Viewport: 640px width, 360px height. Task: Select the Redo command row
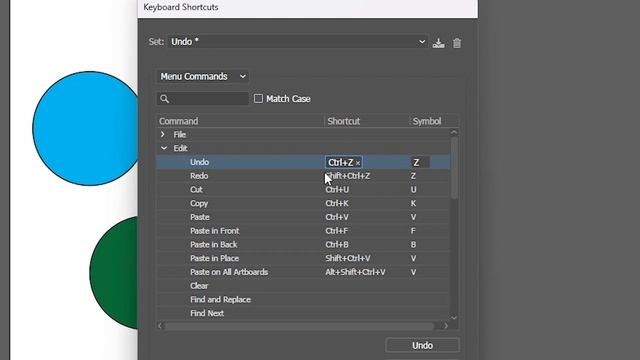pos(303,176)
